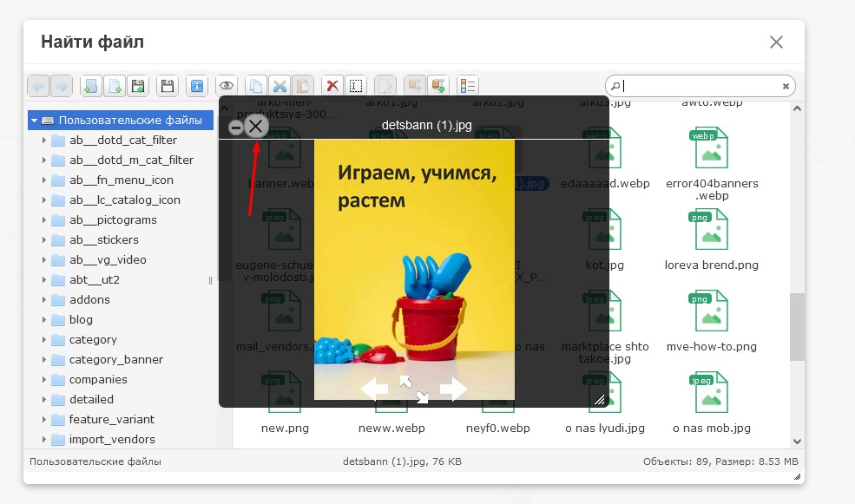Viewport: 855px width, 504px height.
Task: Create a new folder via toolbar icon
Action: click(x=91, y=86)
